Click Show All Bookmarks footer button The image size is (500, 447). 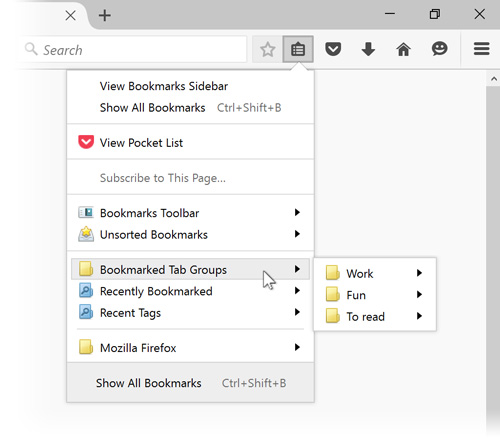point(190,383)
